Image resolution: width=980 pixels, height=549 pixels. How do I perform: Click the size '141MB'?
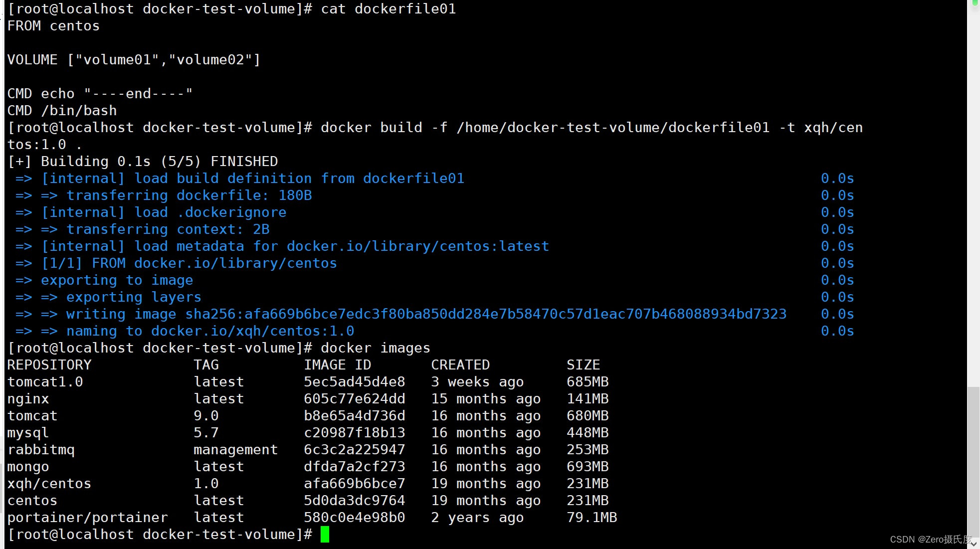coord(588,399)
